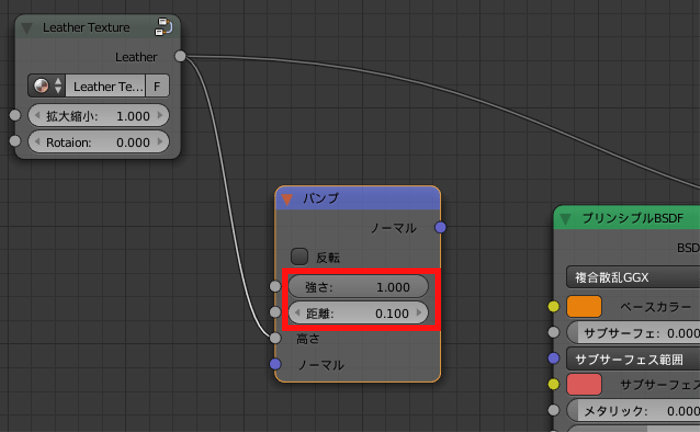Adjust the メタリック 0.000 slider

click(633, 411)
